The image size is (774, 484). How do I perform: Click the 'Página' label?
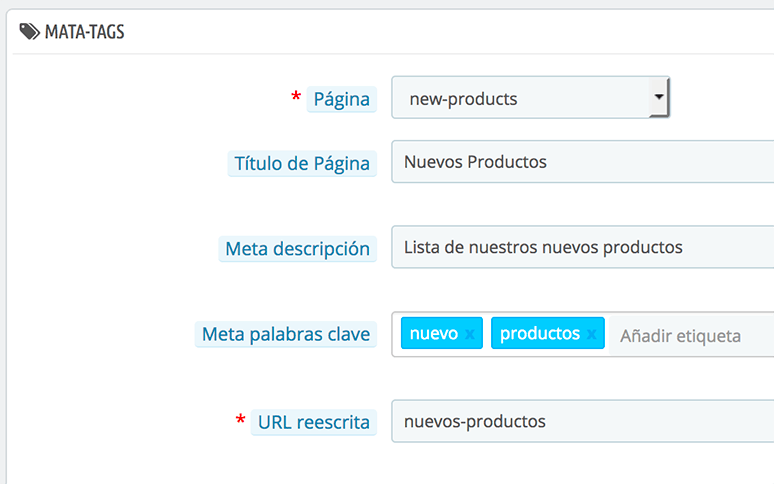click(342, 99)
